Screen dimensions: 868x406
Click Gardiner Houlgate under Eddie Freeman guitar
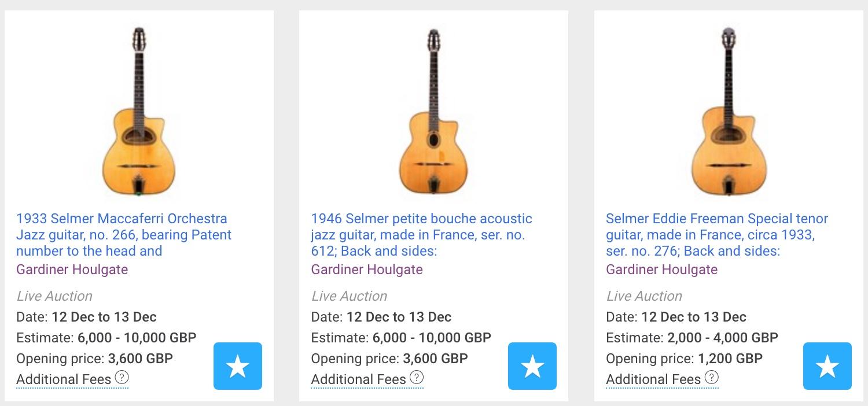661,270
